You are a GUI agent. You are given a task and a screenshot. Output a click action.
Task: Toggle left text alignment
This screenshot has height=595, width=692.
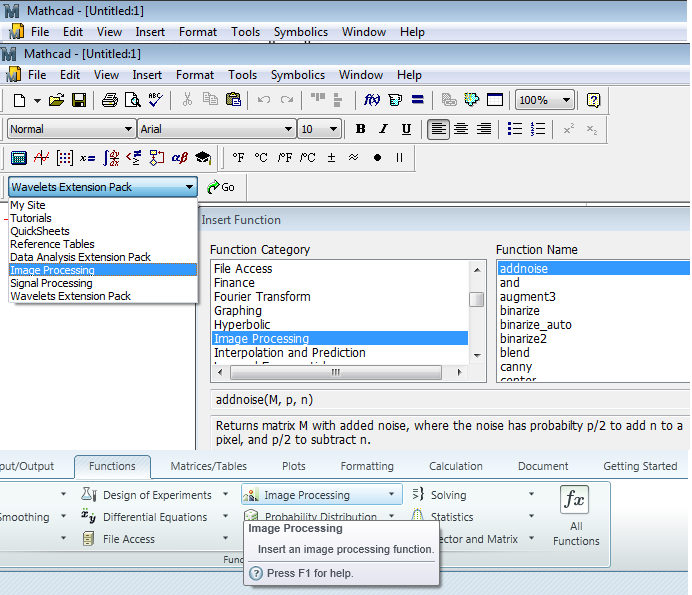tap(438, 129)
